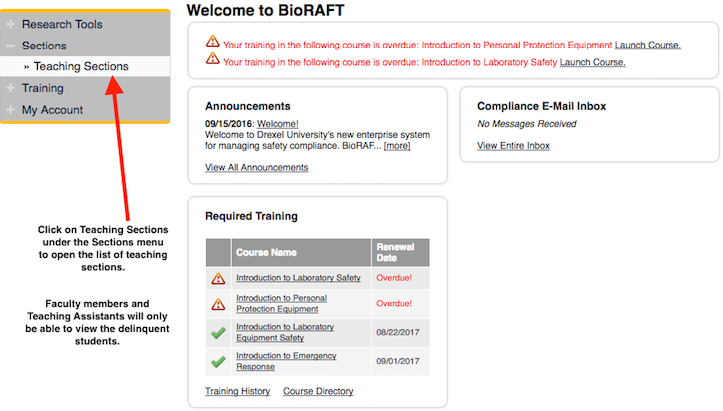View Entire Inbox link

513,146
